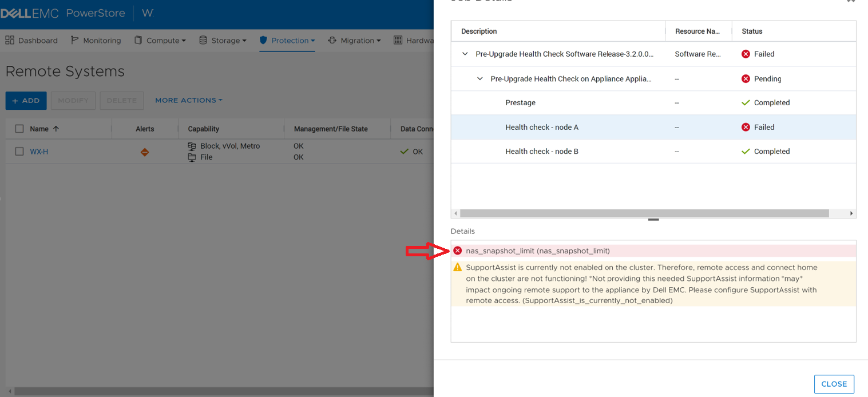This screenshot has height=397, width=868.
Task: Collapse the Pre-Upgrade Health Check on Appliance row
Action: (x=480, y=79)
